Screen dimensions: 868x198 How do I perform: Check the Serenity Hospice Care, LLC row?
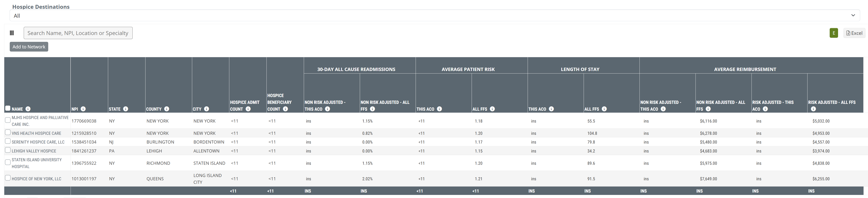[x=8, y=141]
